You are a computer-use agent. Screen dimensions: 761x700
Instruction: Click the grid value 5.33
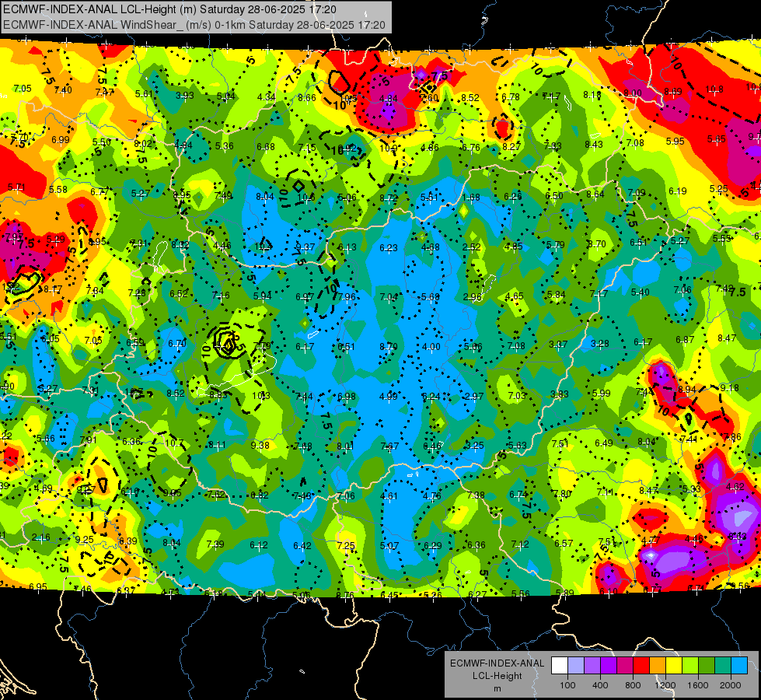(691, 488)
